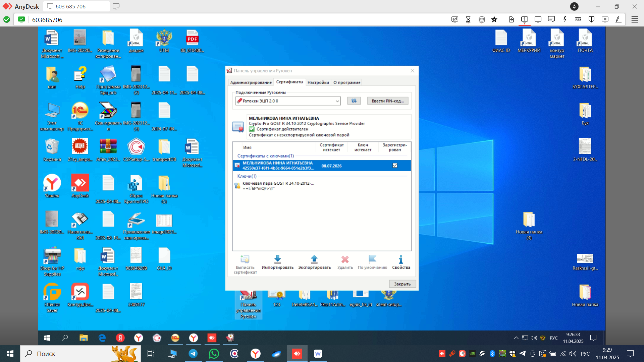Screen dimensions: 644x362
Task: Open remote РУС language selector
Action: pos(553,338)
